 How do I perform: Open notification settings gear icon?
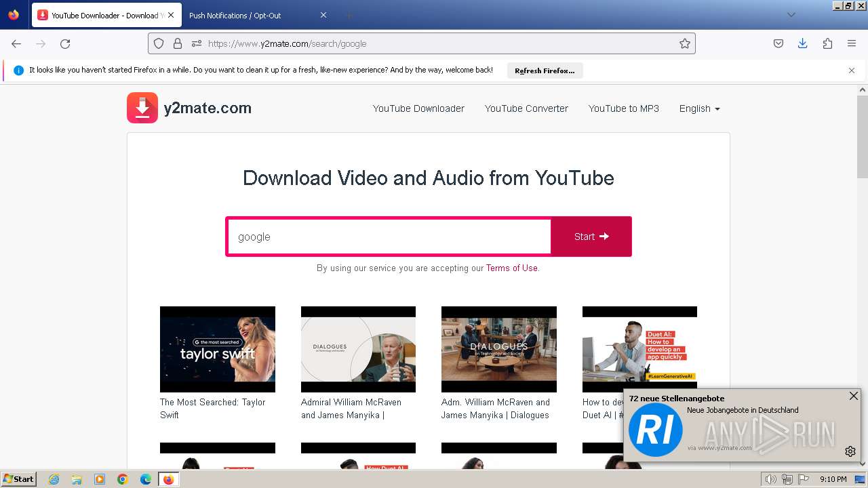pyautogui.click(x=850, y=451)
